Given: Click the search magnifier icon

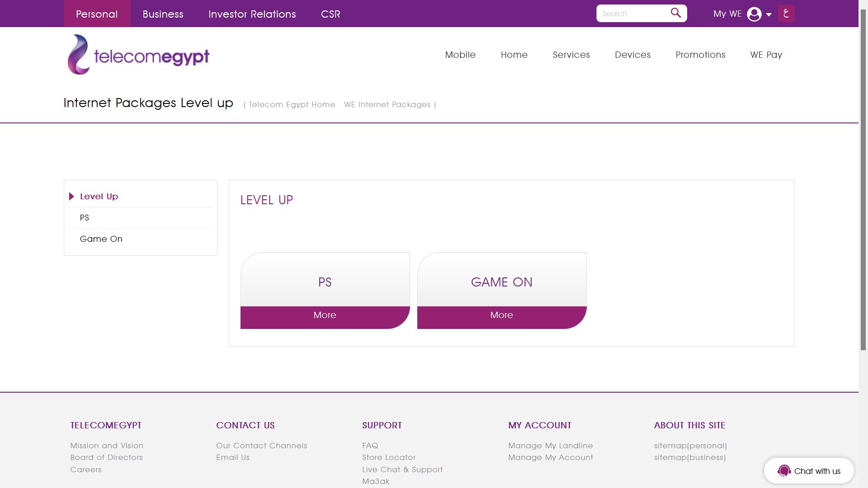Looking at the screenshot, I should point(675,13).
